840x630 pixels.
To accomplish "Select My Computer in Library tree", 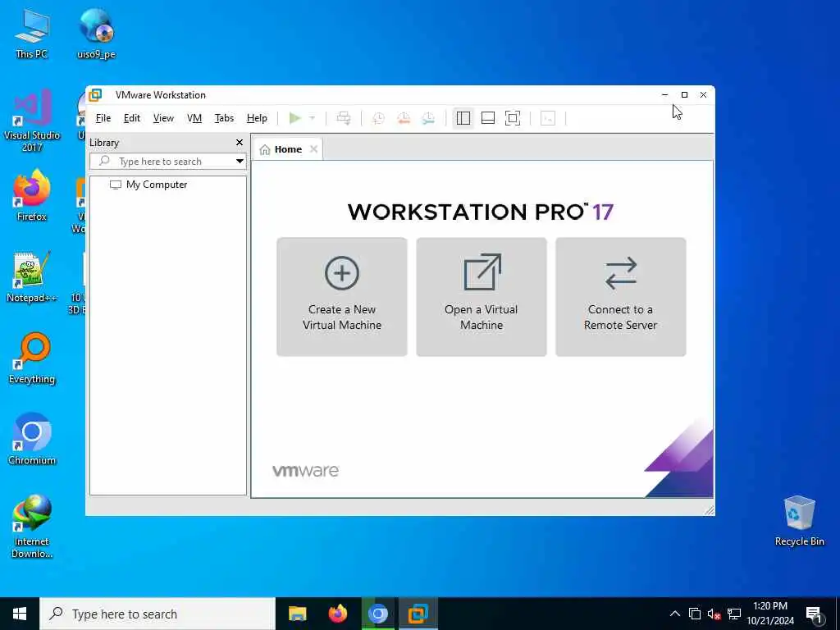I will (148, 185).
